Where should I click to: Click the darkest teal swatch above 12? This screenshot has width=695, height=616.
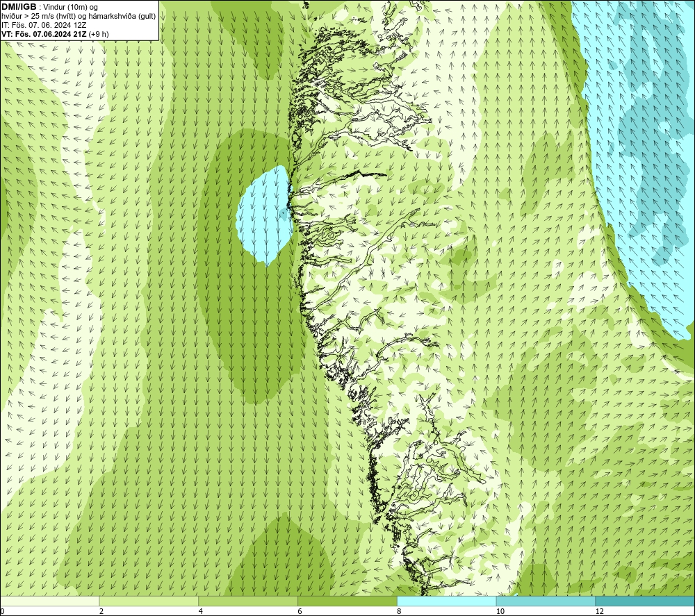pyautogui.click(x=646, y=601)
